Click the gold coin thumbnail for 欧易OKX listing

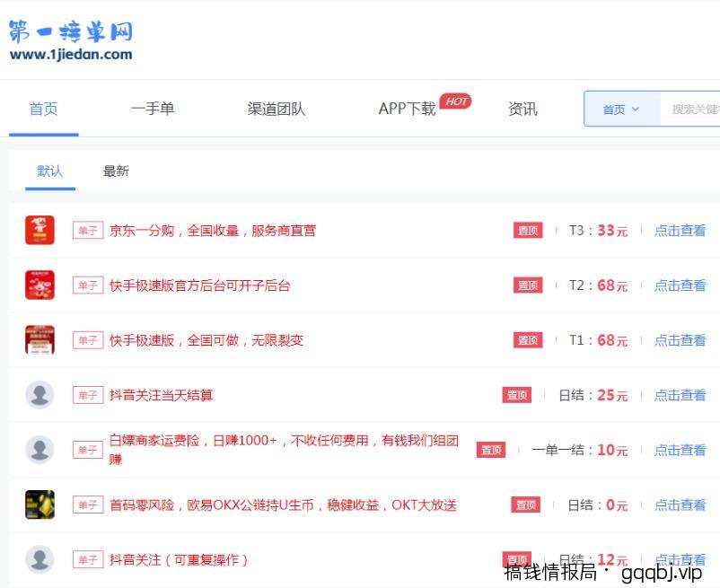click(40, 504)
